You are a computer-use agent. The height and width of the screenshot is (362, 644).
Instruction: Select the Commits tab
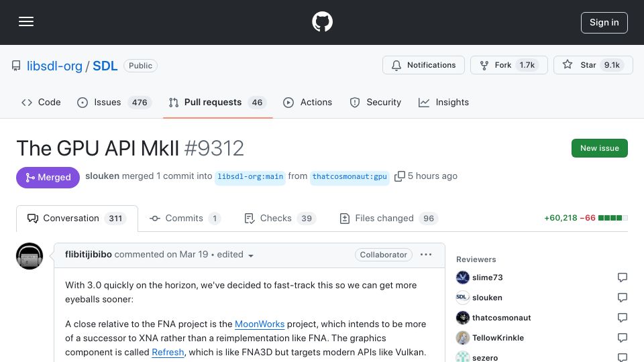(185, 219)
